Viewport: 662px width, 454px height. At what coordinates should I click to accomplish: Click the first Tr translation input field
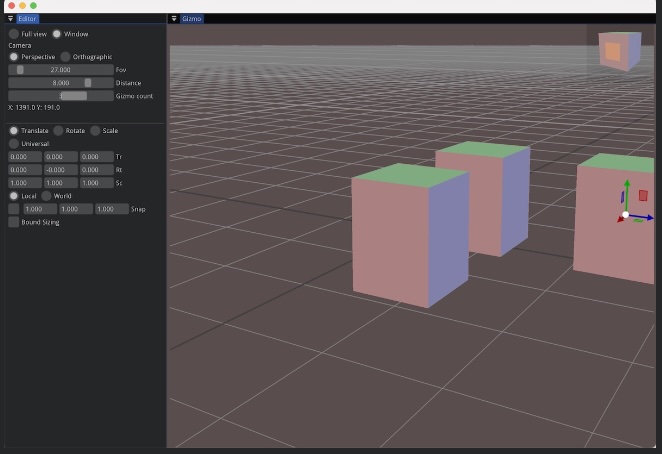tap(24, 157)
